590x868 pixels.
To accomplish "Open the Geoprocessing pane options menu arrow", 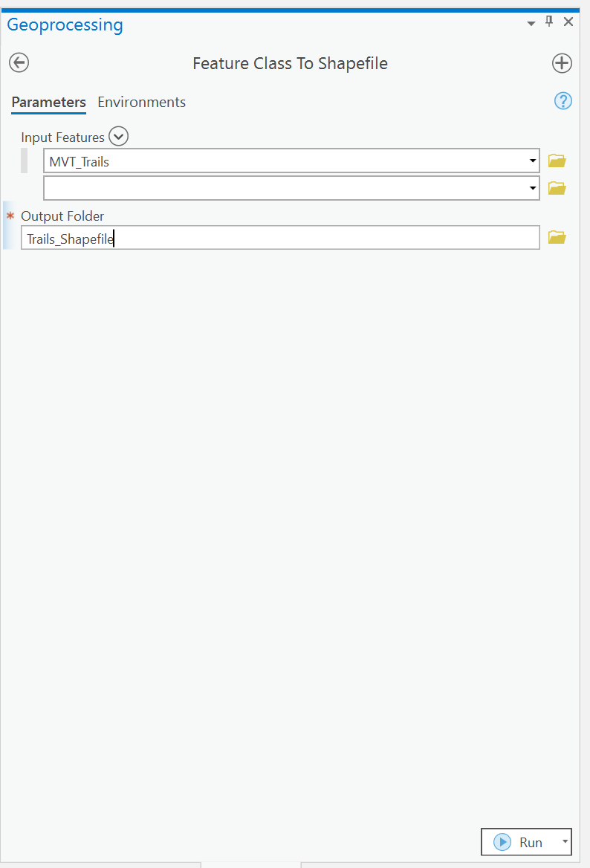I will point(531,23).
